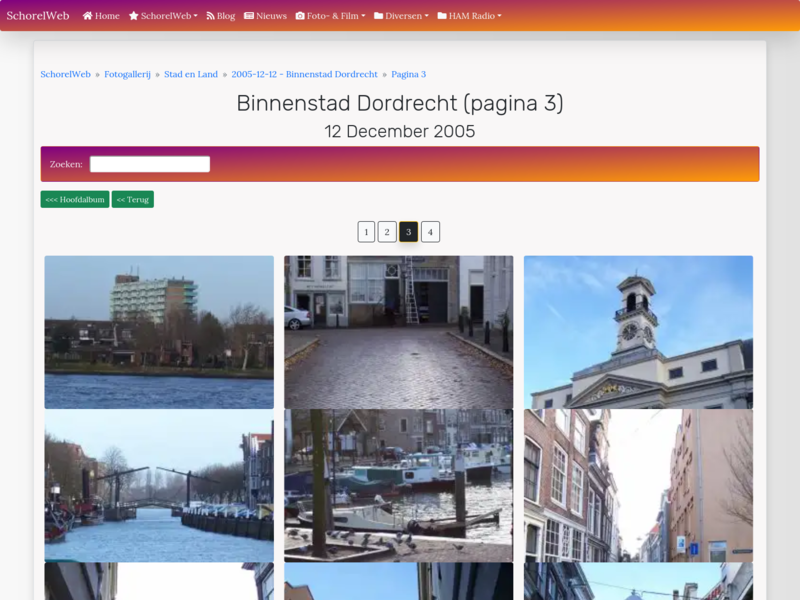The height and width of the screenshot is (600, 800).
Task: Expand the Foto- & Film dropdown caret
Action: (363, 16)
